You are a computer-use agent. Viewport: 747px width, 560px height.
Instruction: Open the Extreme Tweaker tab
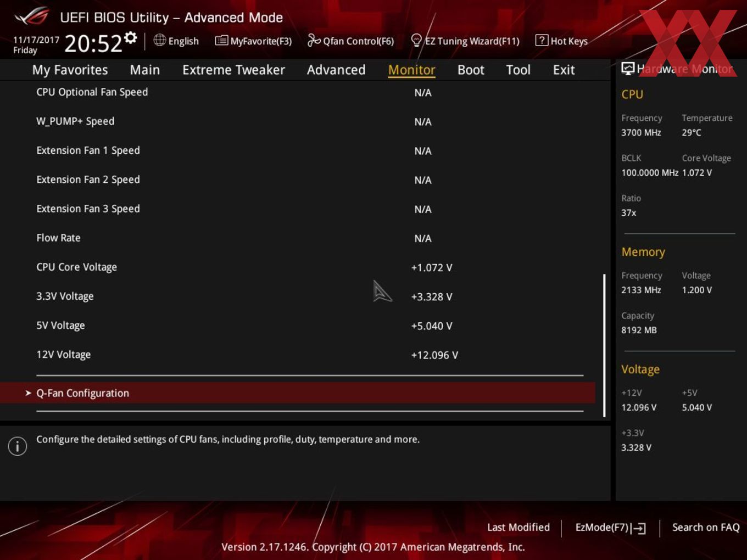(x=233, y=70)
